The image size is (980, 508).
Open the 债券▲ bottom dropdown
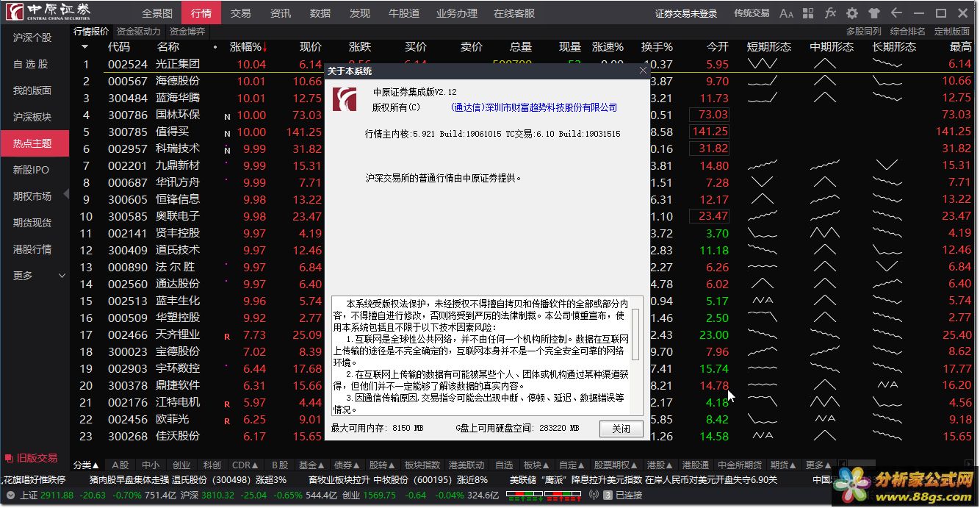(x=347, y=465)
